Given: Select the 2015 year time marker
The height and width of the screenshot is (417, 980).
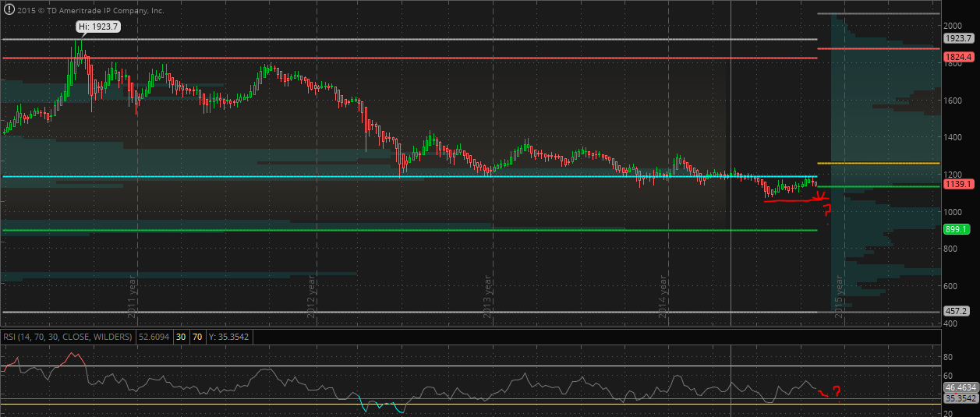Looking at the screenshot, I should (x=840, y=296).
